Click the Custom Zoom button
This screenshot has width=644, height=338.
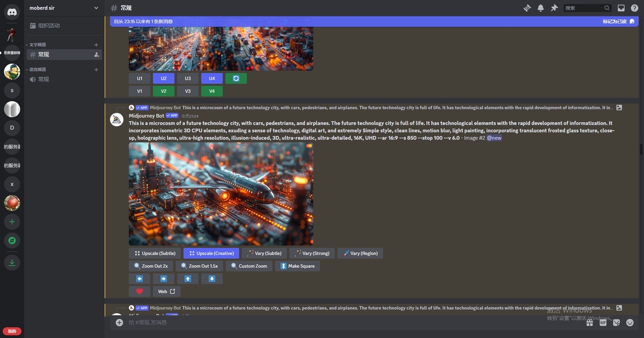[249, 266]
